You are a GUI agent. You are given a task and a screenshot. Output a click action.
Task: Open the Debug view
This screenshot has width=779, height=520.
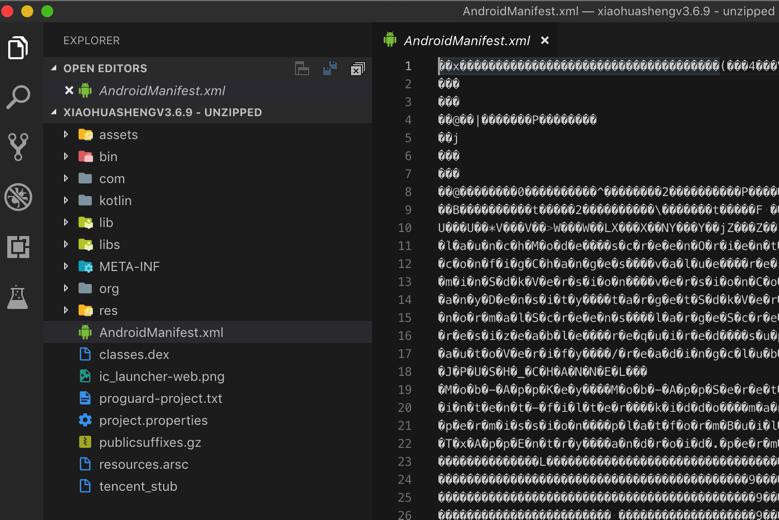coord(18,197)
